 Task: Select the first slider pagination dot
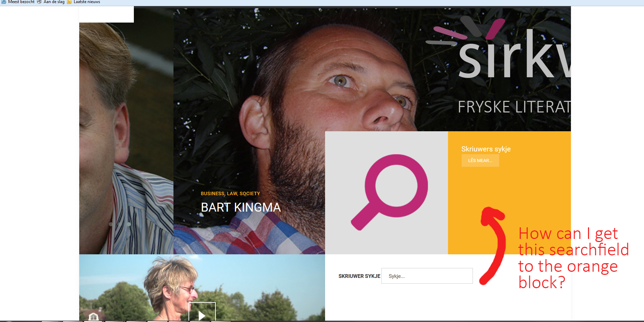pos(111,224)
